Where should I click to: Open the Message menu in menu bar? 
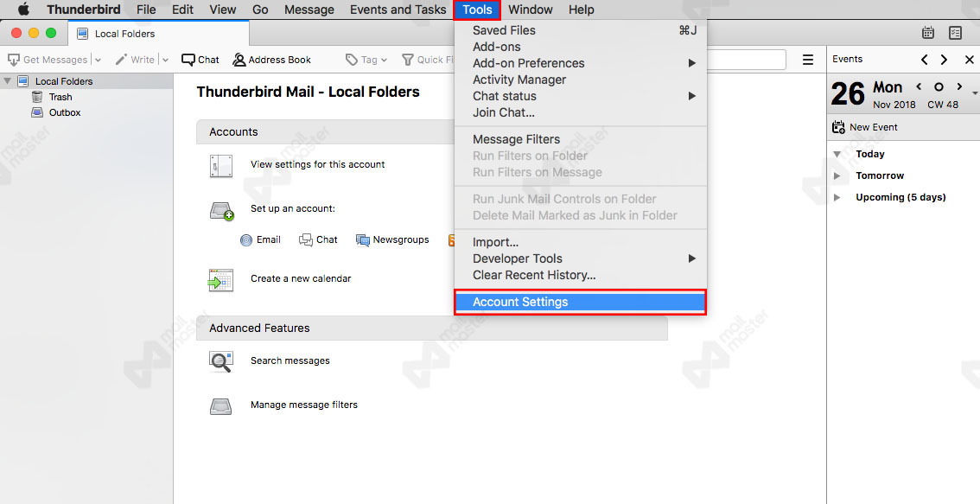click(x=309, y=10)
